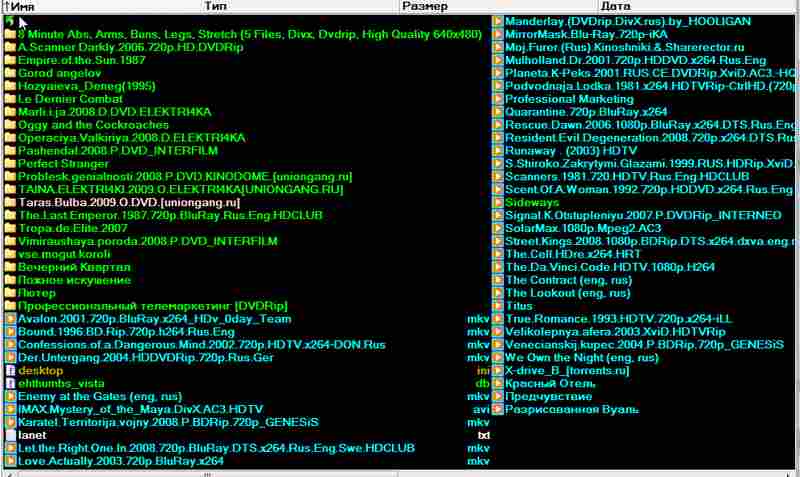Click video icon next to Sideways

[497, 203]
